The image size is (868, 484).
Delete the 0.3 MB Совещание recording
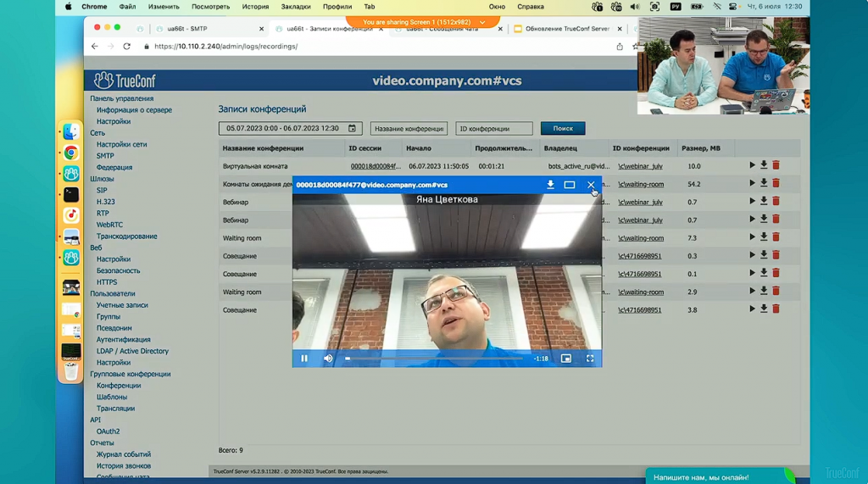click(x=776, y=255)
